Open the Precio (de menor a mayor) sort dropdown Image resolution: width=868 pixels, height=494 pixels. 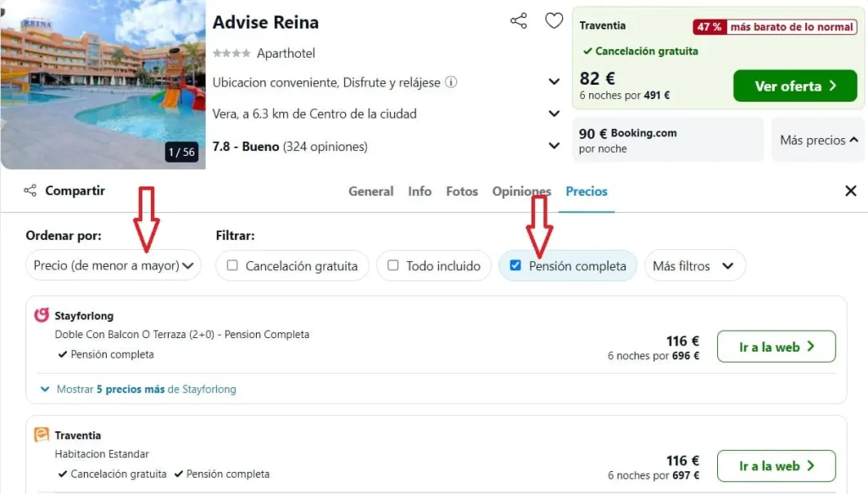click(x=114, y=265)
